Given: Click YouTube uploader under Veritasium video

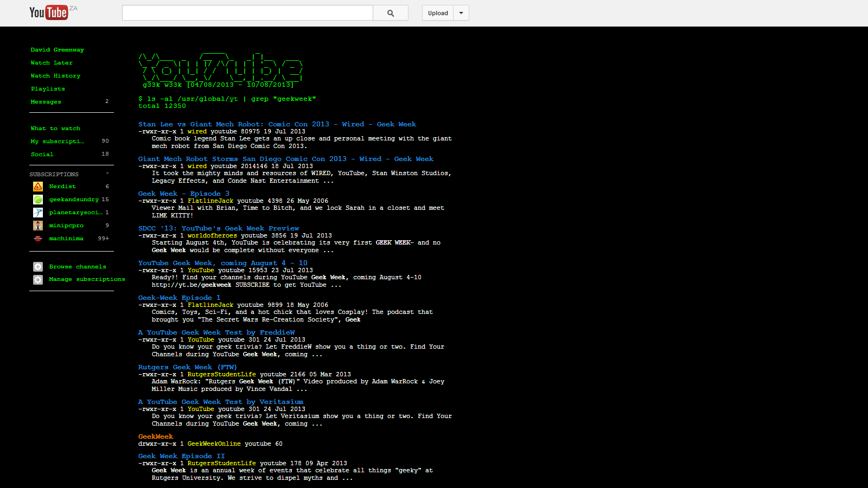Looking at the screenshot, I should (201, 409).
